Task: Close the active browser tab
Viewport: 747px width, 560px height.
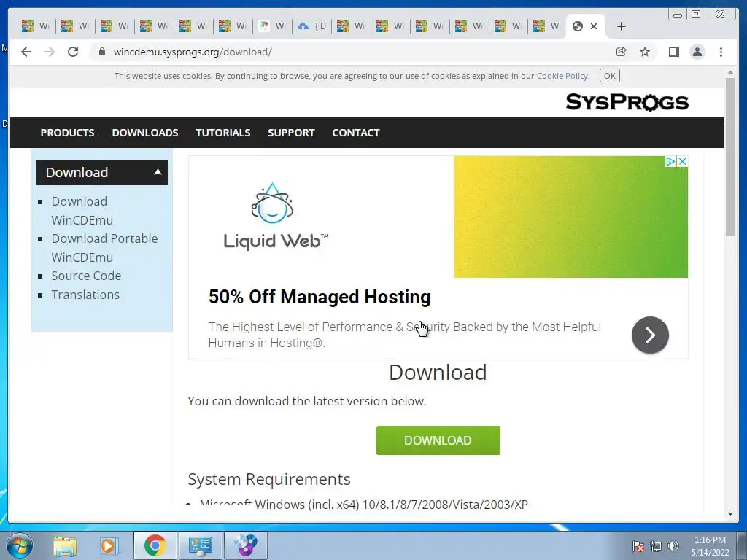Action: [594, 26]
